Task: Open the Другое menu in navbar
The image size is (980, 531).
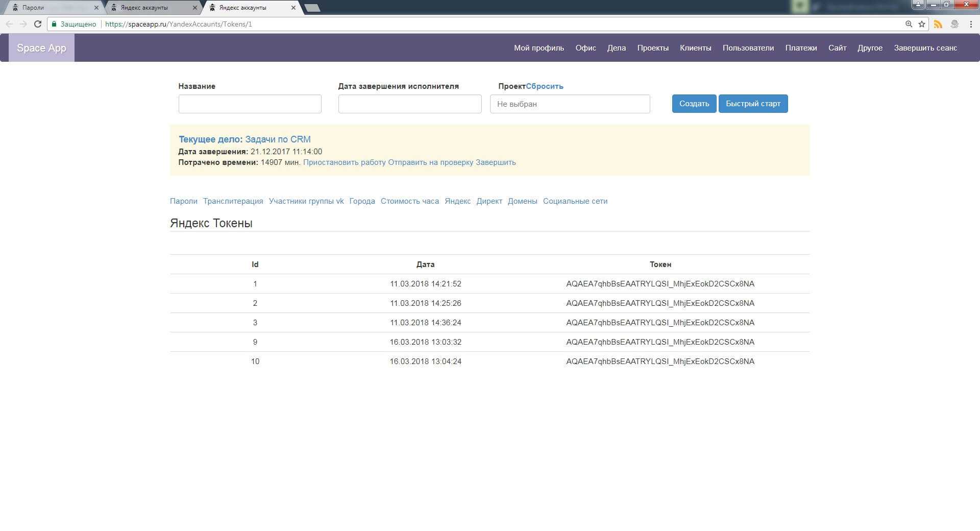Action: (x=870, y=48)
